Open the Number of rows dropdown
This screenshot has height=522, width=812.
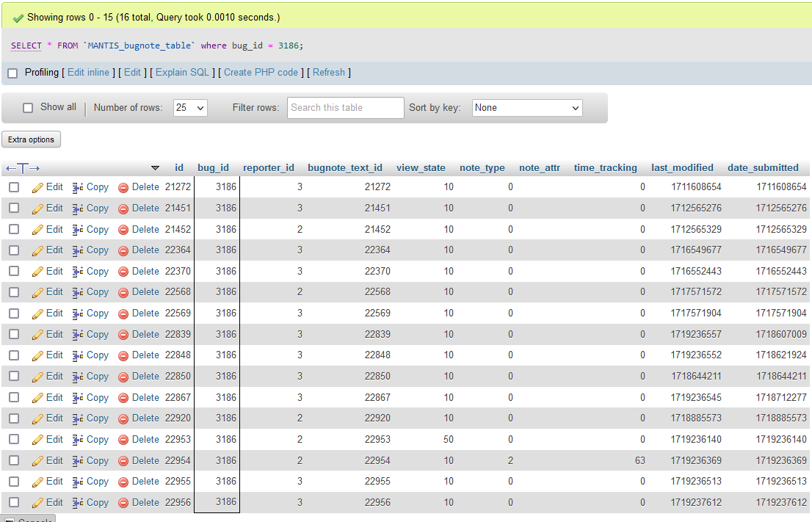coord(190,108)
